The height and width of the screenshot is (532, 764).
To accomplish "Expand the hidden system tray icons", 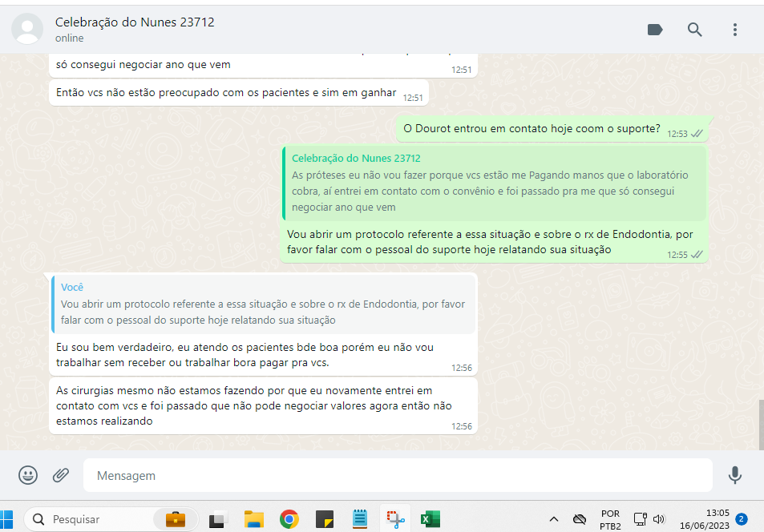I will click(x=553, y=519).
